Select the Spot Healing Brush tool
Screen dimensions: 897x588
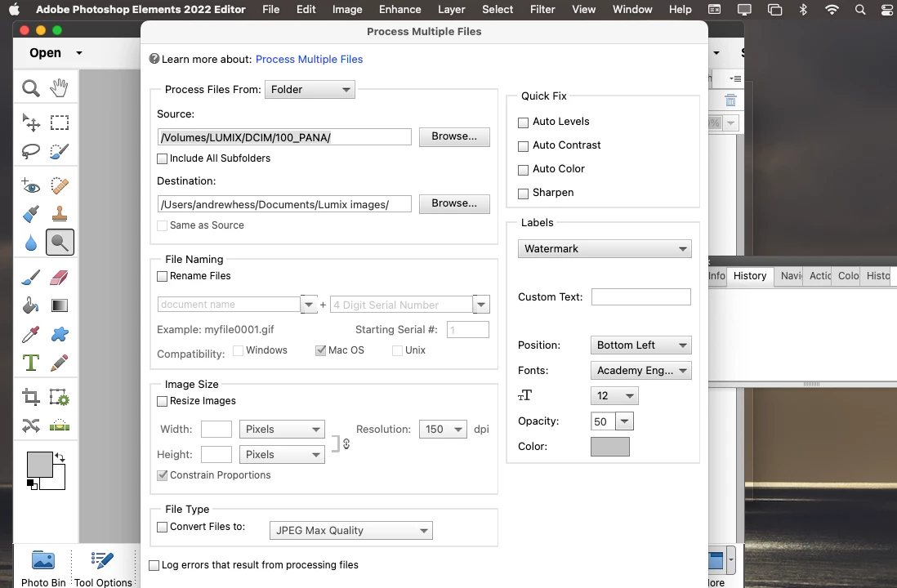tap(60, 185)
